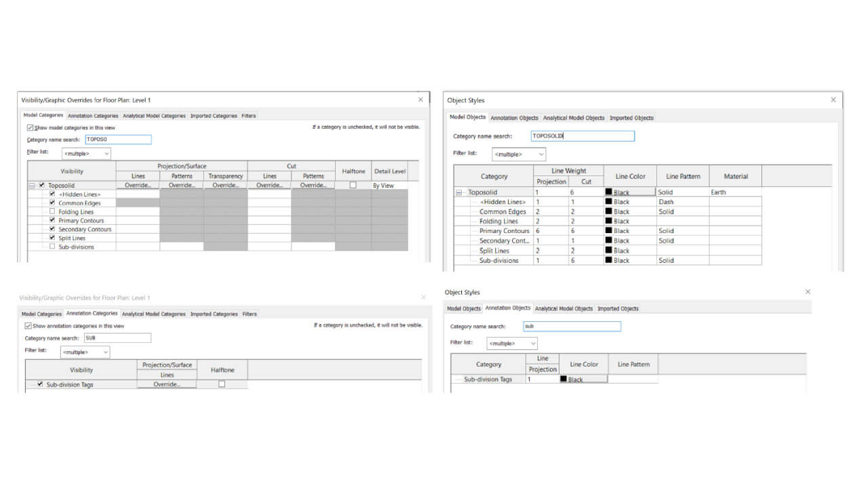
Task: Click Solid line pattern cell for Common Edges
Action: pyautogui.click(x=683, y=211)
